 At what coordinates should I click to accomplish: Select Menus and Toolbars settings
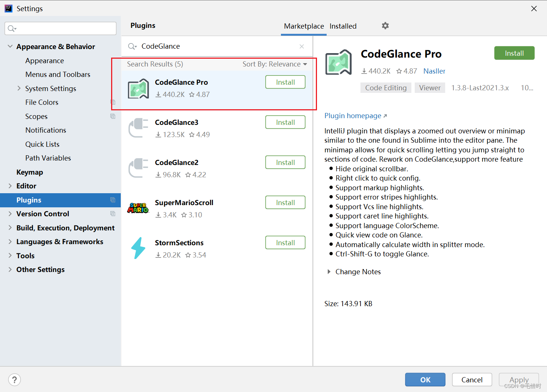click(x=58, y=74)
